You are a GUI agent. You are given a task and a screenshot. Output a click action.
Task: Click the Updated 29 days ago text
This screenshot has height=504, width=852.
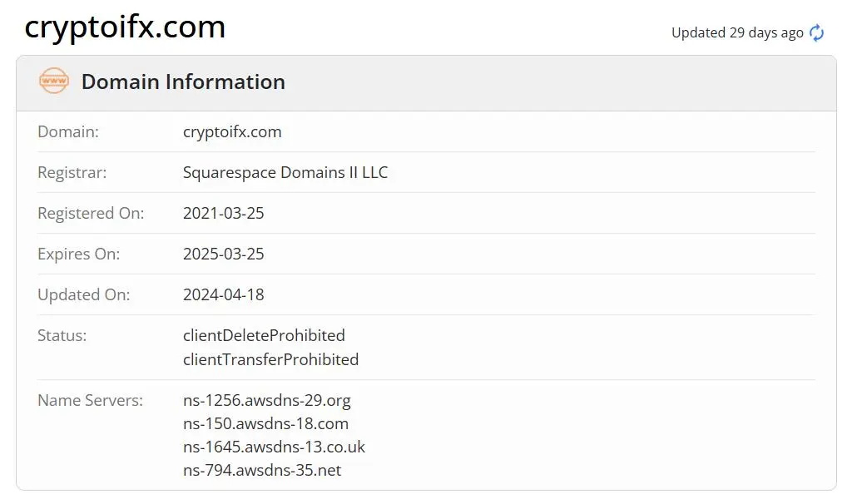(x=737, y=33)
